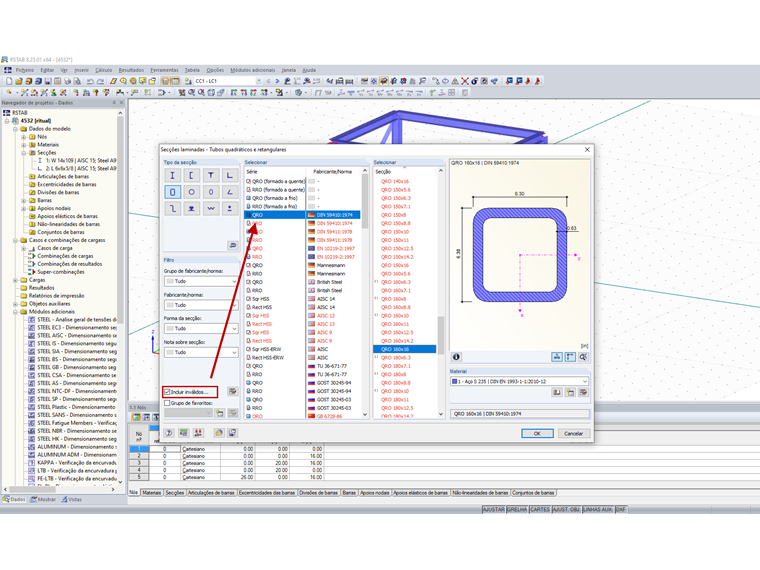Select the channel section type button
Screen dimensions: 760x570
coord(191,175)
